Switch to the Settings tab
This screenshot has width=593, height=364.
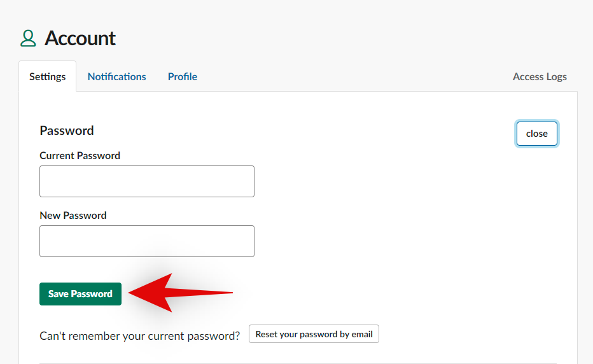(47, 76)
